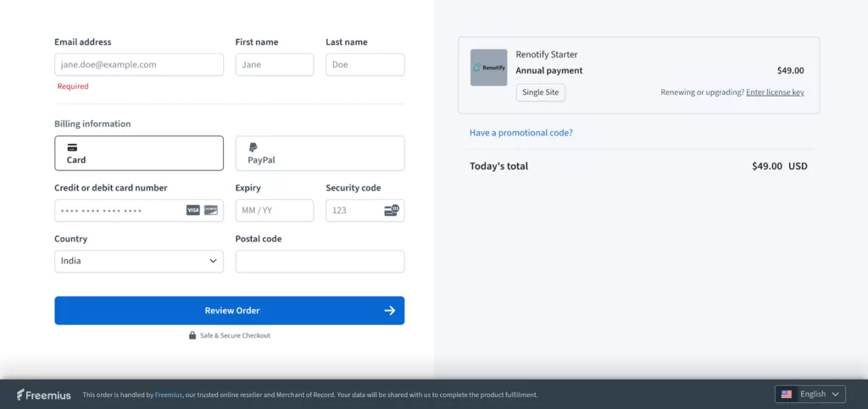This screenshot has height=409, width=868.
Task: Click the arrow on Review Order button
Action: click(390, 311)
